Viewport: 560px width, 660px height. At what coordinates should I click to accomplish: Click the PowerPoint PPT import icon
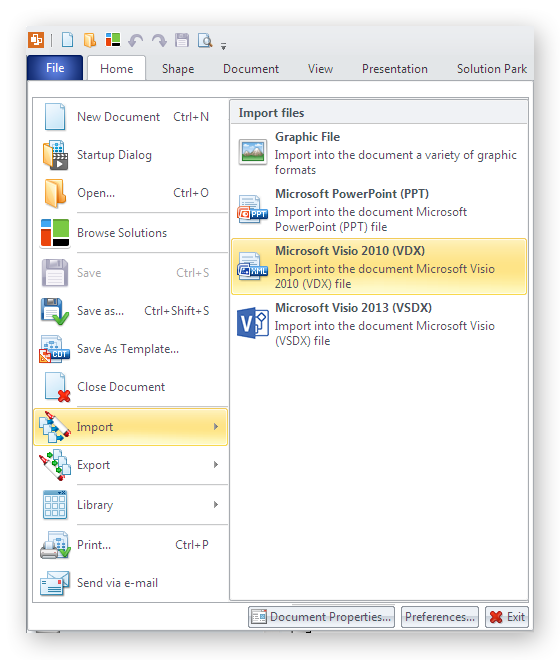coord(253,209)
